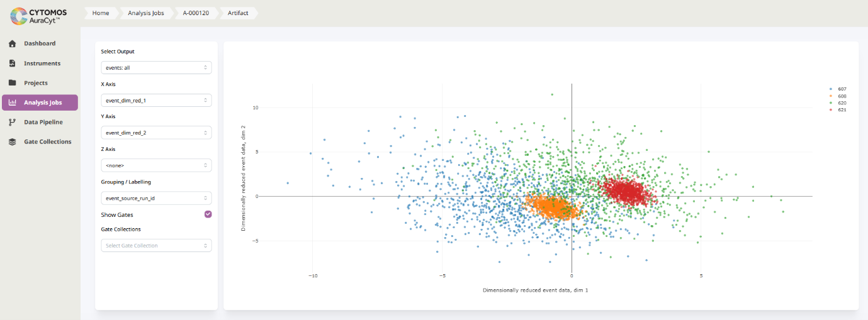
Task: Click the Gate Collections layers icon
Action: point(12,142)
